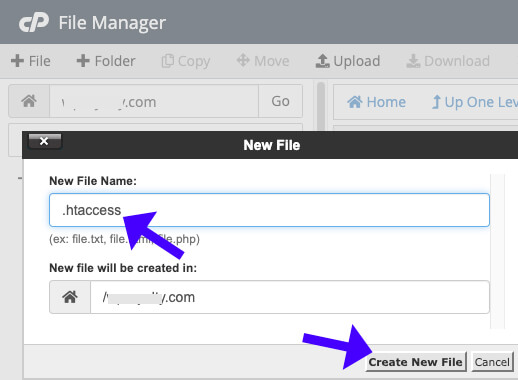Click the Create New File button

pos(416,362)
